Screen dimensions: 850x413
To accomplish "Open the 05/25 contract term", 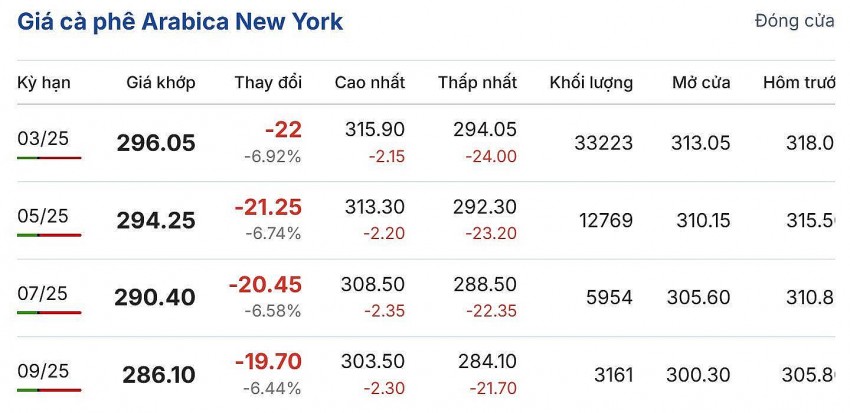I will pos(43,217).
